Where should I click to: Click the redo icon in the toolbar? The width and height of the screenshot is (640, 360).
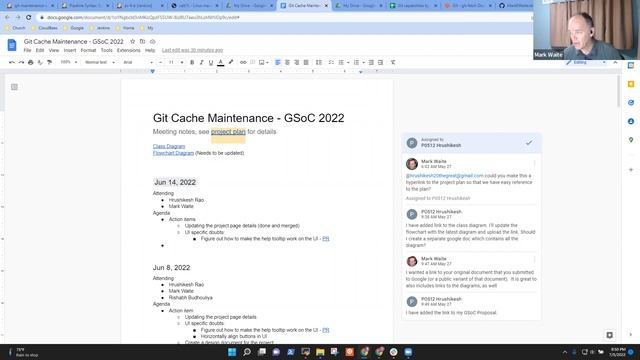[x=21, y=62]
